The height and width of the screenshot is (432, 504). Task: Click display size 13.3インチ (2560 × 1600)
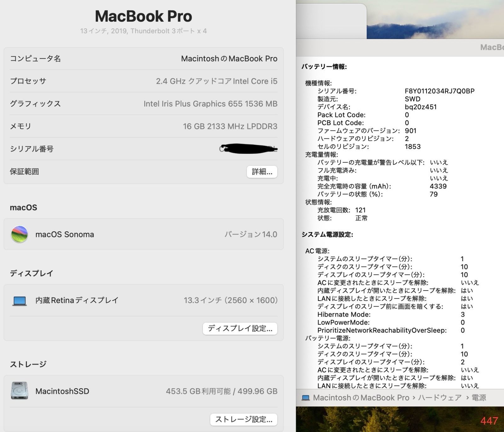tap(231, 300)
